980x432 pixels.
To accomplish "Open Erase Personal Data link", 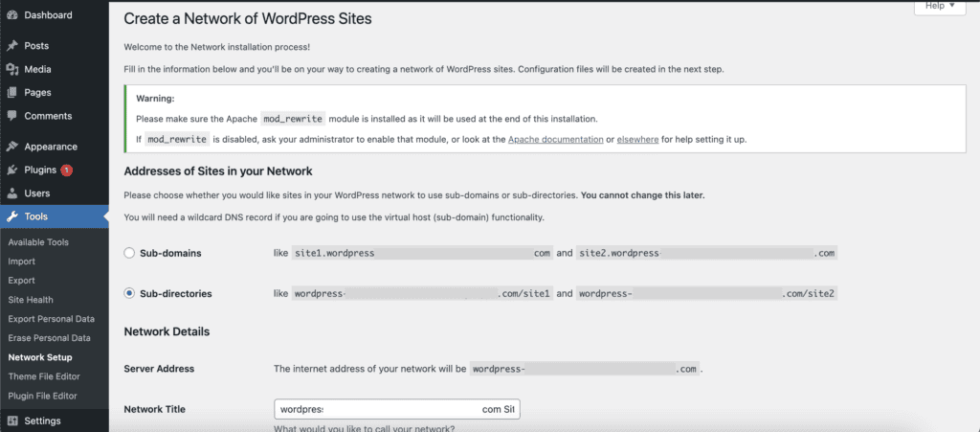I will point(50,338).
